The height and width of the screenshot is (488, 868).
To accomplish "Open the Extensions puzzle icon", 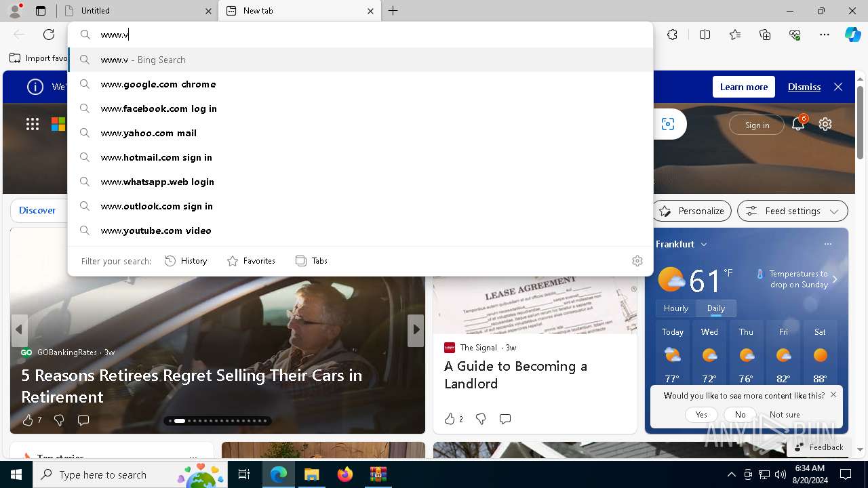I will (672, 35).
